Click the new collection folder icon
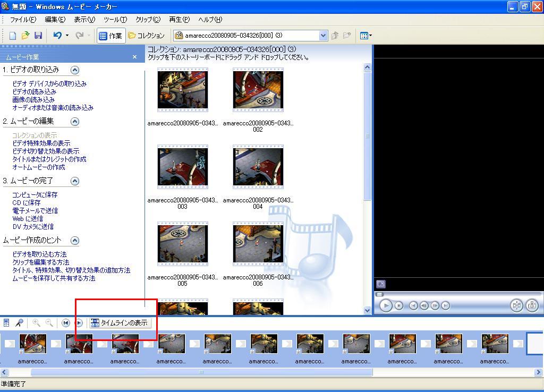 (x=347, y=36)
